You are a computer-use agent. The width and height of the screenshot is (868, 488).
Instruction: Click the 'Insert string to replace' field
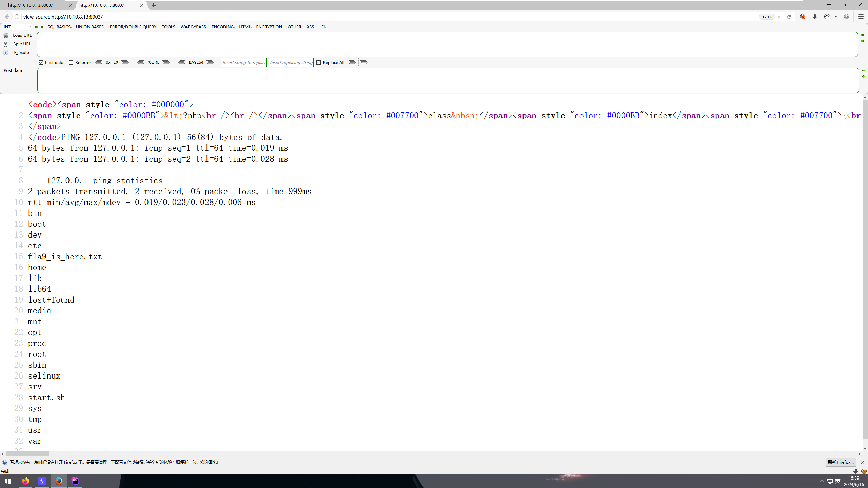[244, 63]
